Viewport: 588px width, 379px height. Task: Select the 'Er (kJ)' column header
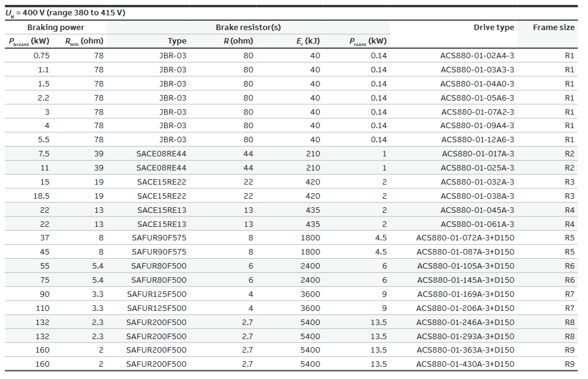click(308, 41)
